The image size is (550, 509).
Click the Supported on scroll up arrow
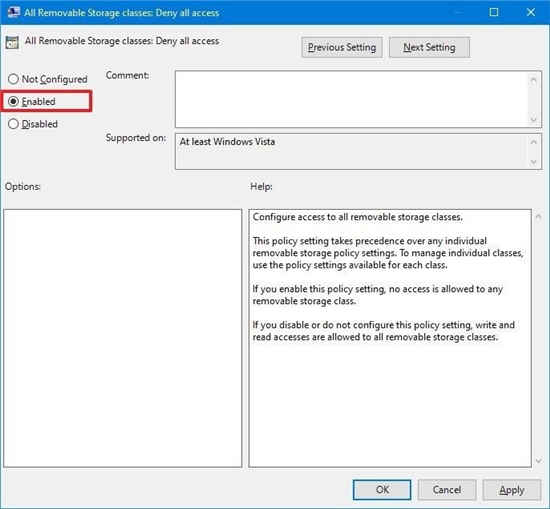(x=534, y=142)
